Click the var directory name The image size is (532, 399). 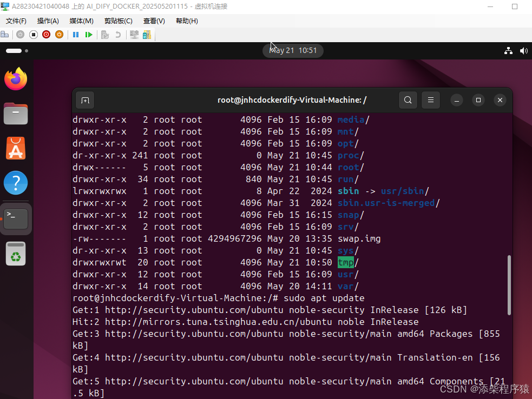click(x=345, y=286)
